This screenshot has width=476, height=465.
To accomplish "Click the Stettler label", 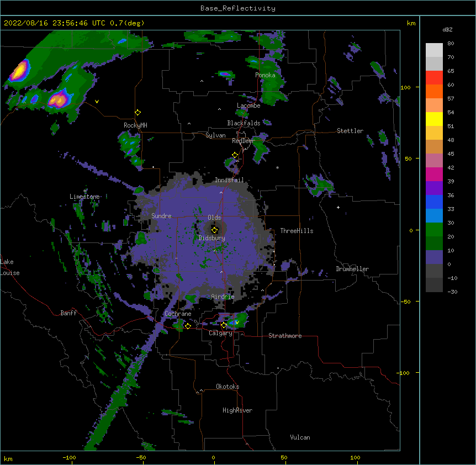I will pyautogui.click(x=350, y=131).
